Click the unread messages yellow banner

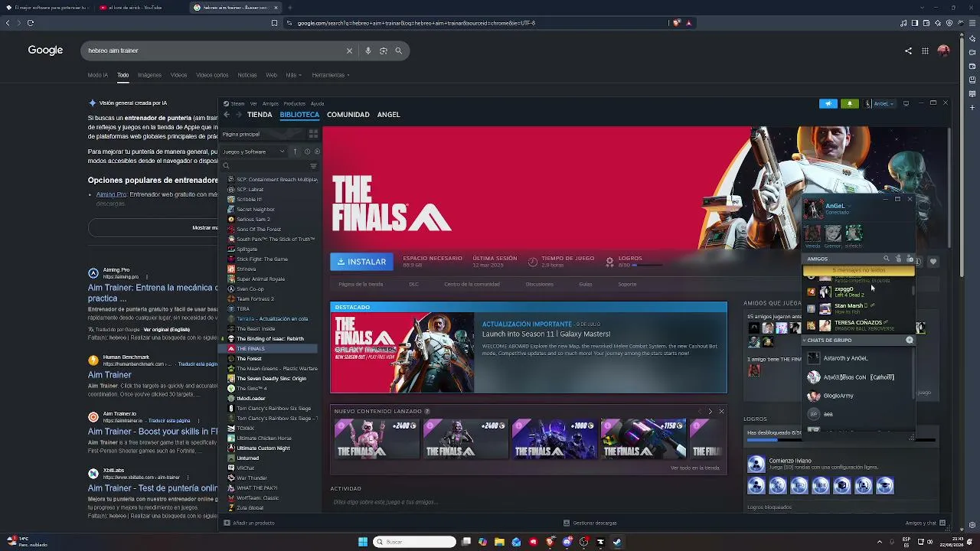coord(858,270)
